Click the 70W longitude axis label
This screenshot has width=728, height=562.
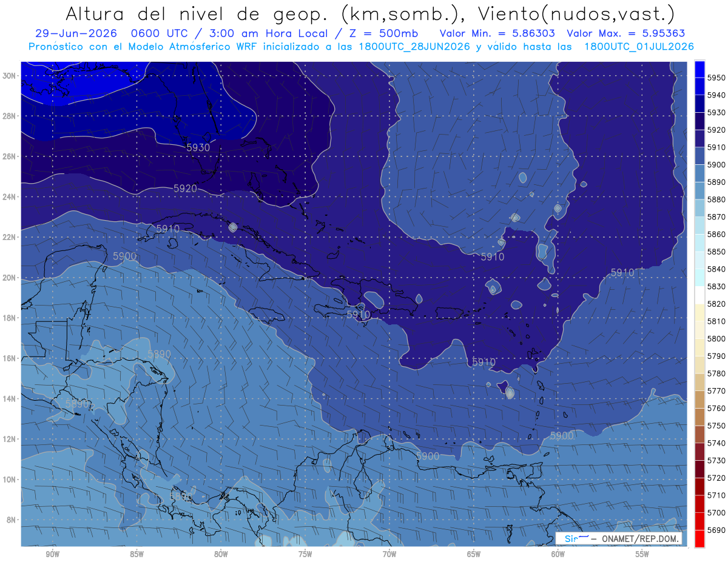pyautogui.click(x=389, y=554)
